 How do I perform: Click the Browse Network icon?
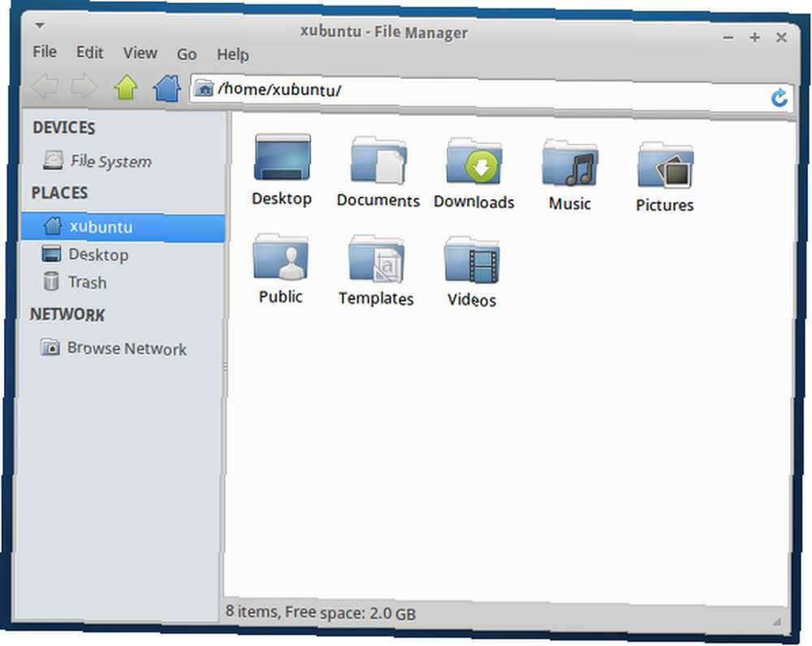tap(50, 347)
